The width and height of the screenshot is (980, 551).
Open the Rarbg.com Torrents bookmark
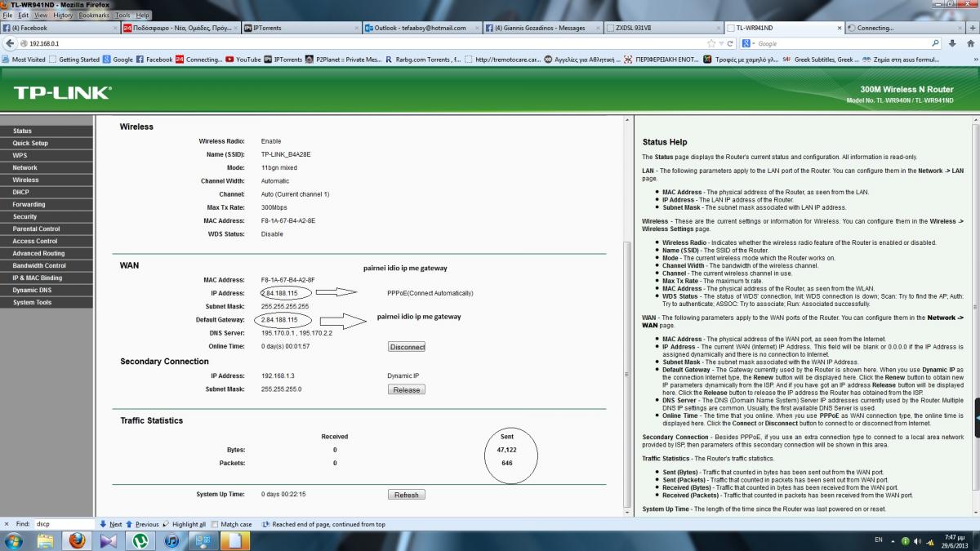425,60
